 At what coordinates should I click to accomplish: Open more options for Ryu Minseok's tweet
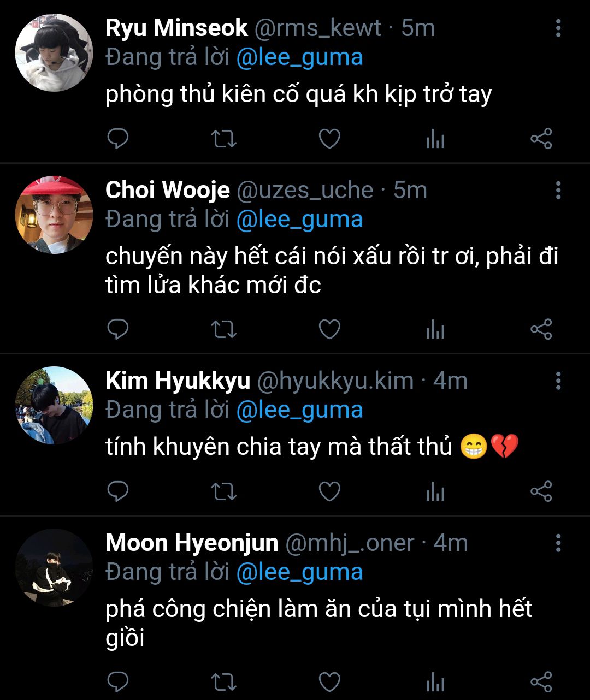click(x=558, y=28)
